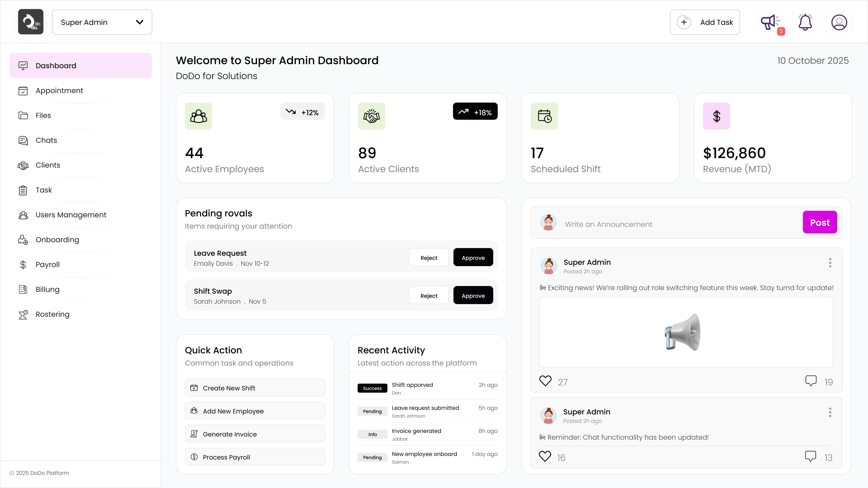This screenshot has height=488, width=868.
Task: Click the DoDo logo
Action: click(x=31, y=21)
